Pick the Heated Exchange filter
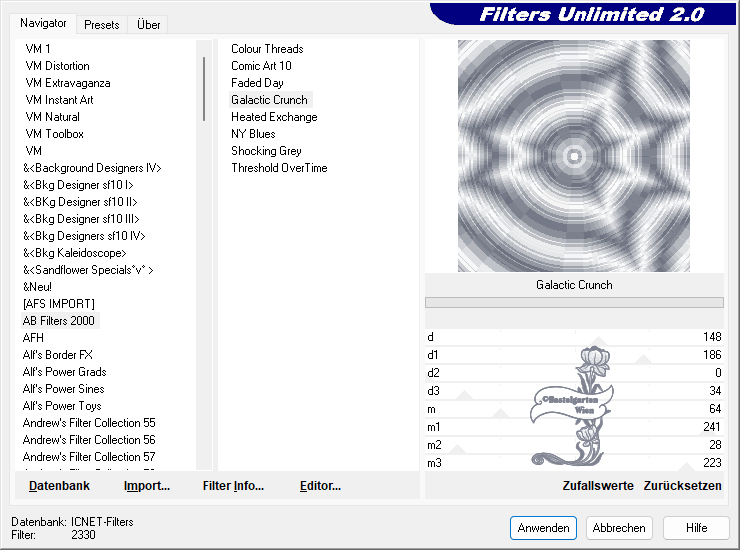The width and height of the screenshot is (740, 550). (x=274, y=117)
